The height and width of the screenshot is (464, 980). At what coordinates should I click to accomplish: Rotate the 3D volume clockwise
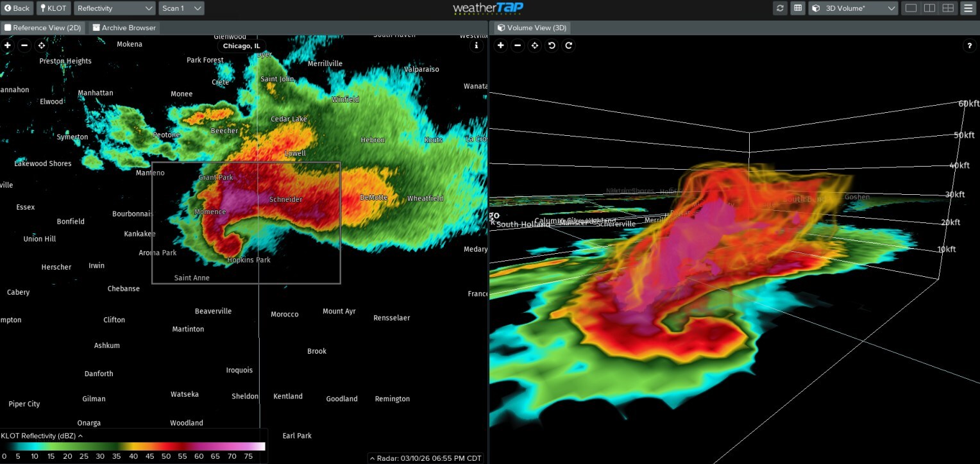[x=568, y=46]
